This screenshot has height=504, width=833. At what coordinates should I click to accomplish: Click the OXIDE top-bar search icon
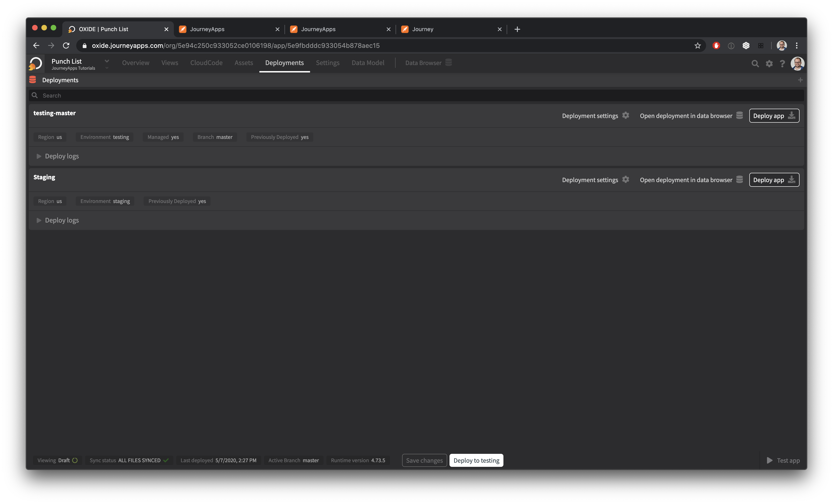pyautogui.click(x=755, y=63)
